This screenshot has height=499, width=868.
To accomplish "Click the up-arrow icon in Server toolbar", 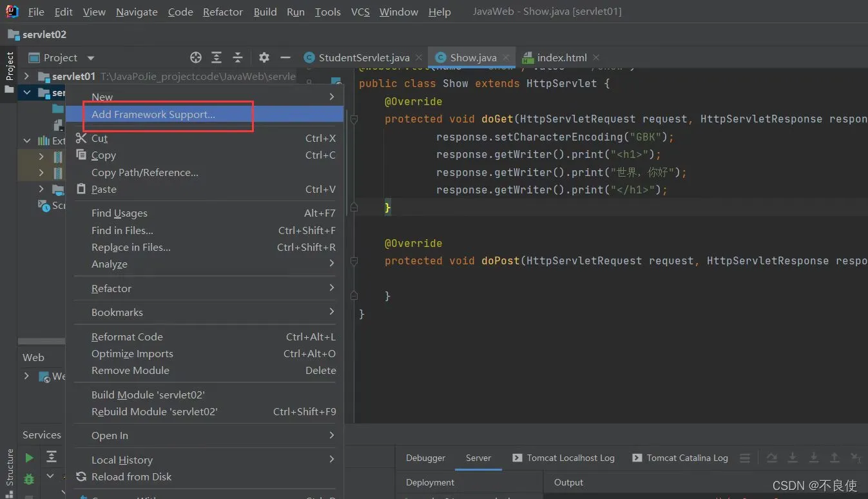I will click(834, 458).
